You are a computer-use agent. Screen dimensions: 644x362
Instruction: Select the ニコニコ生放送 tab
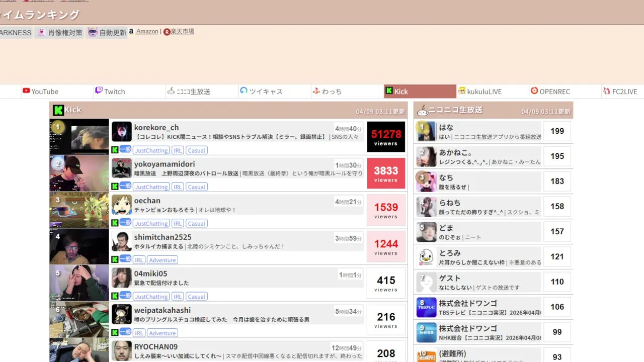[202, 92]
